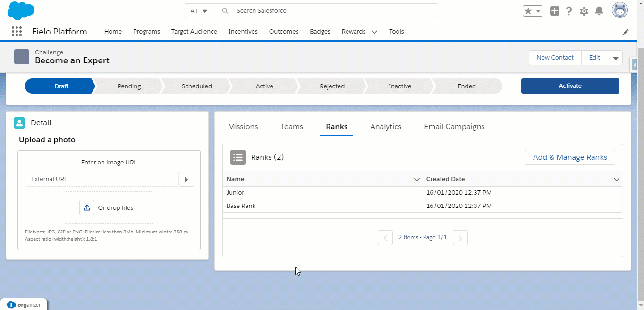Open the All search scope dropdown
The height and width of the screenshot is (310, 644).
(198, 11)
